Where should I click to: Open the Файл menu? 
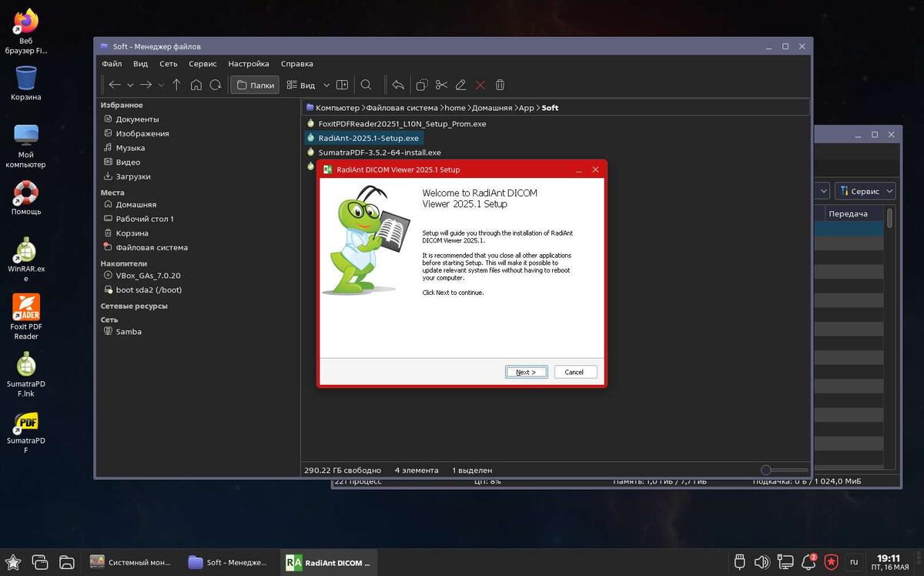coord(112,64)
